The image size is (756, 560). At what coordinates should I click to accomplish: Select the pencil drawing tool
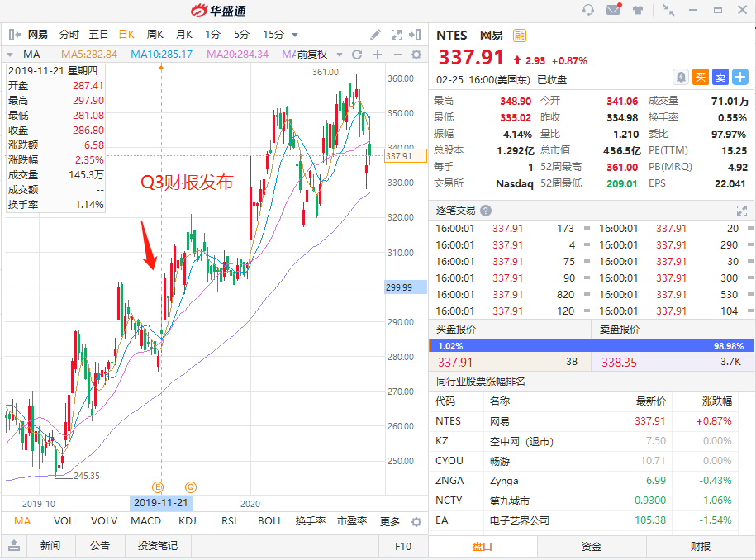375,35
